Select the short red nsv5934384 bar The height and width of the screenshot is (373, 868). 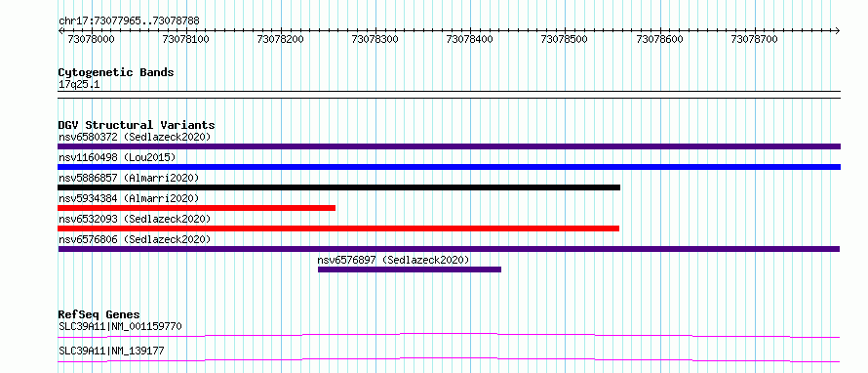click(x=196, y=208)
